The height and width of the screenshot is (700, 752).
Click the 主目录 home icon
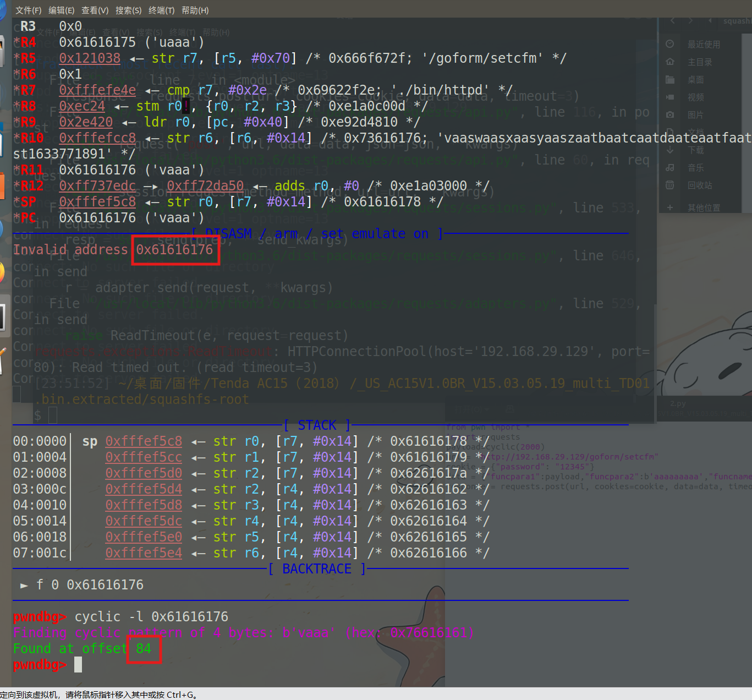click(670, 62)
